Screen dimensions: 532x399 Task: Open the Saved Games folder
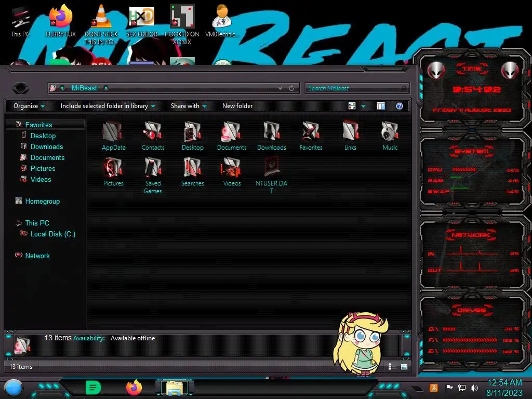153,176
